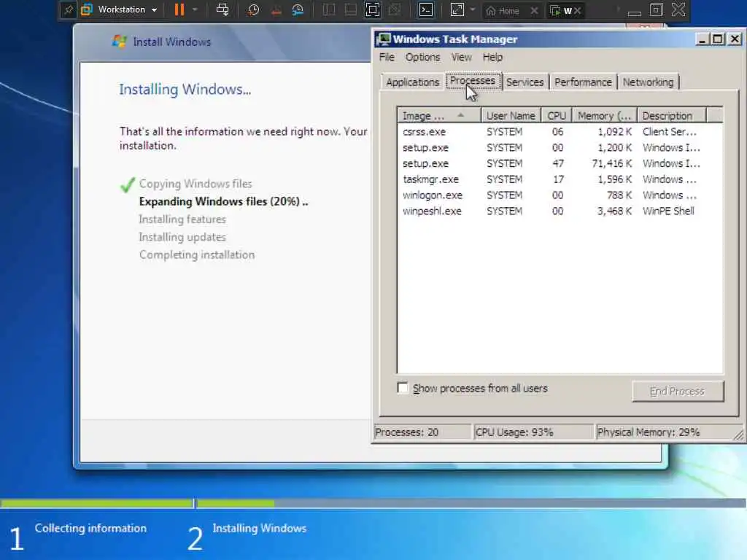747x560 pixels.
Task: Select the Processes tab
Action: pyautogui.click(x=473, y=80)
